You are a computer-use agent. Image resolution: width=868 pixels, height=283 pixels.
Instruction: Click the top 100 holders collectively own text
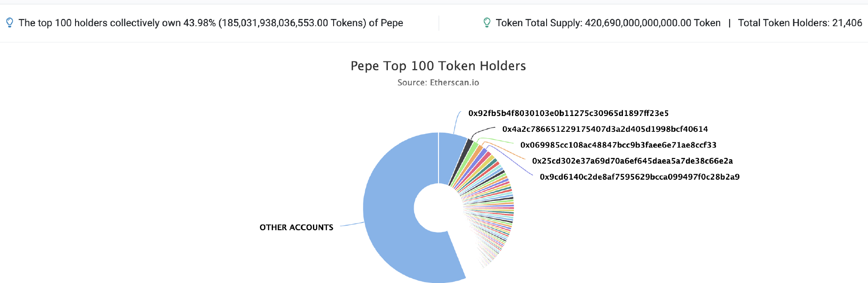pyautogui.click(x=99, y=23)
